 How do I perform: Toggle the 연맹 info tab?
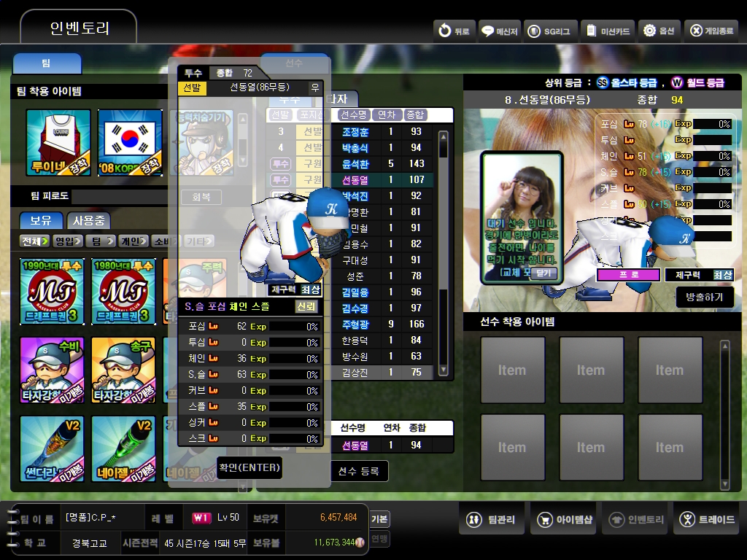(x=379, y=539)
